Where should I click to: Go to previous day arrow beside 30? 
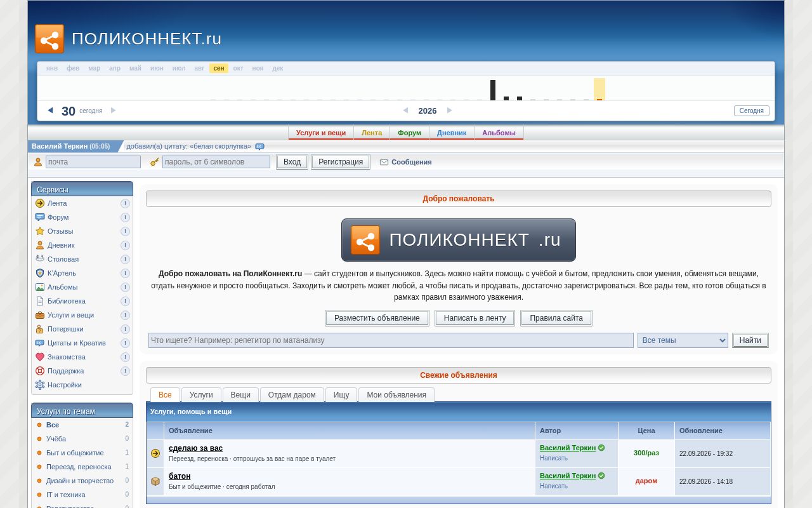pos(50,110)
